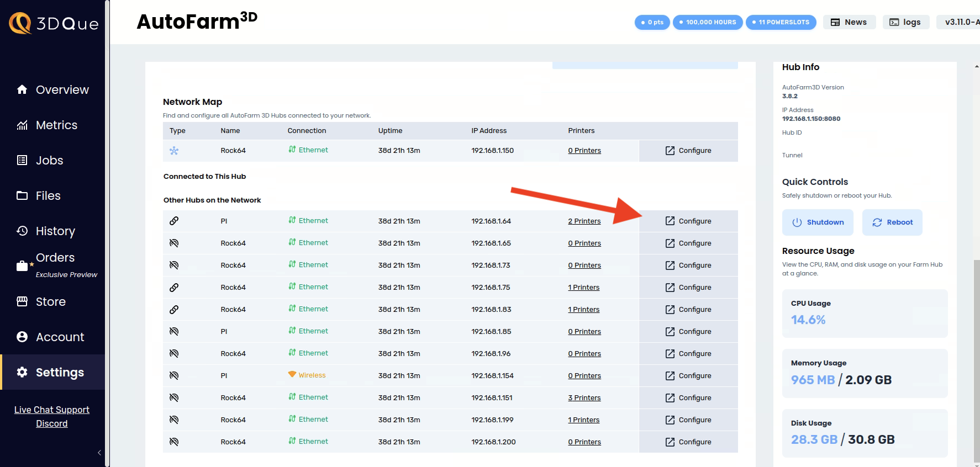Click the Memory Usage card
980x467 pixels.
pyautogui.click(x=865, y=373)
